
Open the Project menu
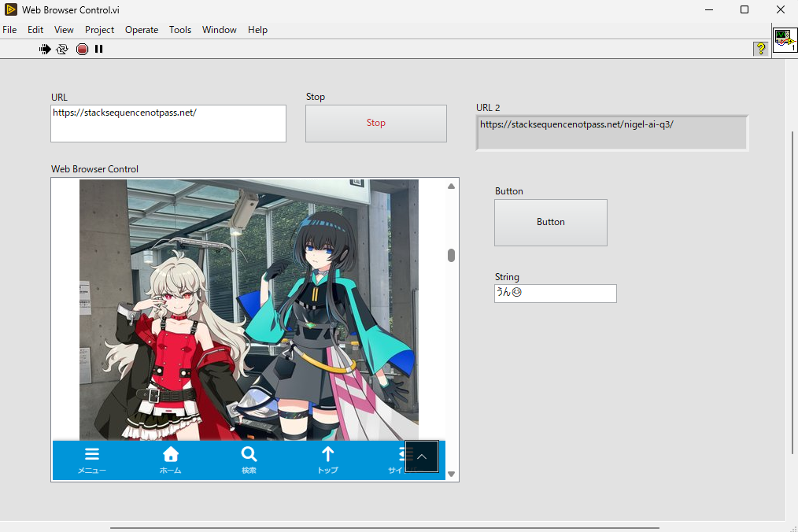click(x=99, y=30)
